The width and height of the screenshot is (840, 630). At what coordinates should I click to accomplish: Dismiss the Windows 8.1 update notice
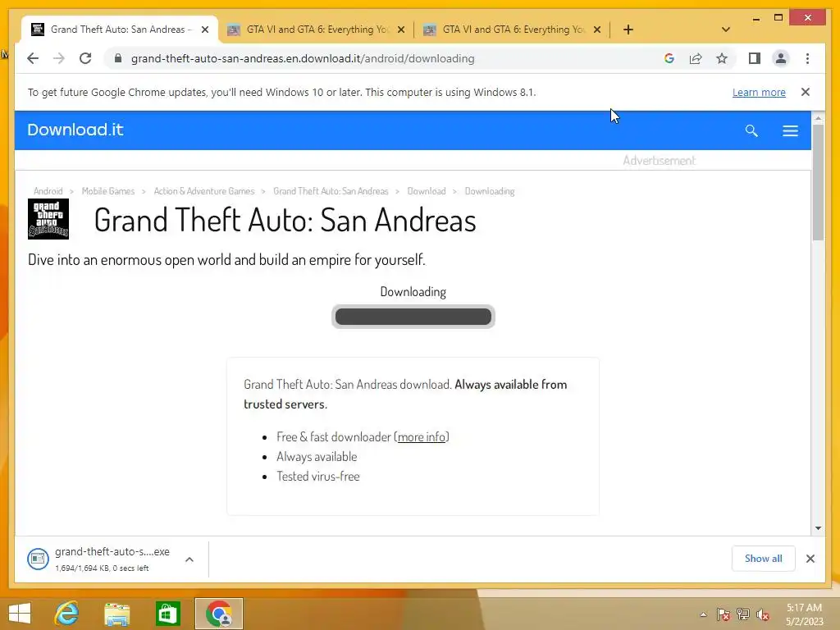tap(806, 92)
